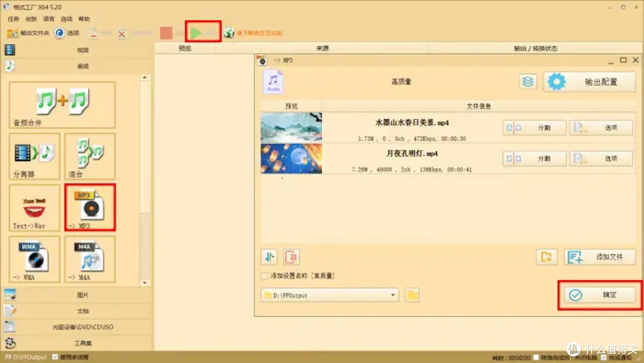Open the D:\FFOutput output path dropdown
644x363 pixels.
coord(330,295)
